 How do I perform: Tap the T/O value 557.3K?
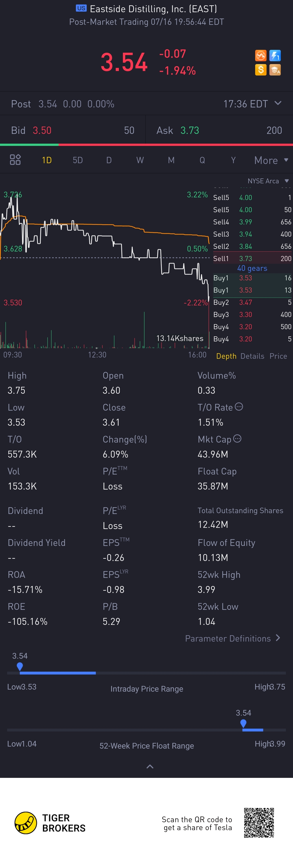tap(22, 454)
